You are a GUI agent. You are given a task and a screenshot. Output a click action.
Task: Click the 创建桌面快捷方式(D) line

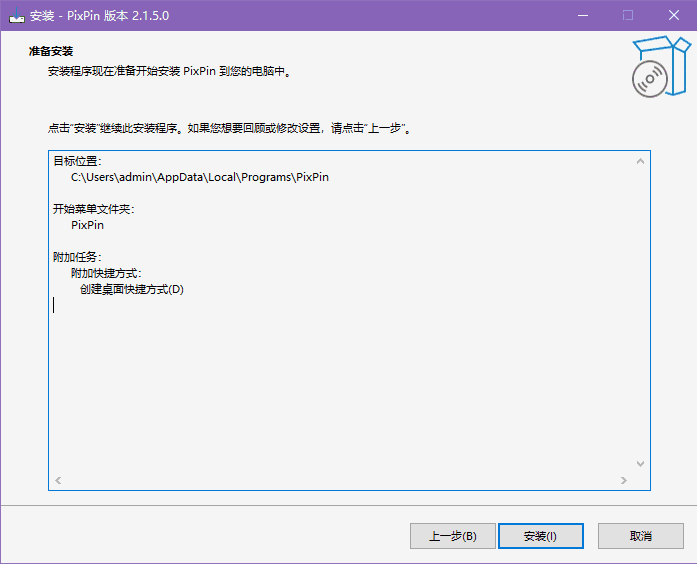(132, 289)
